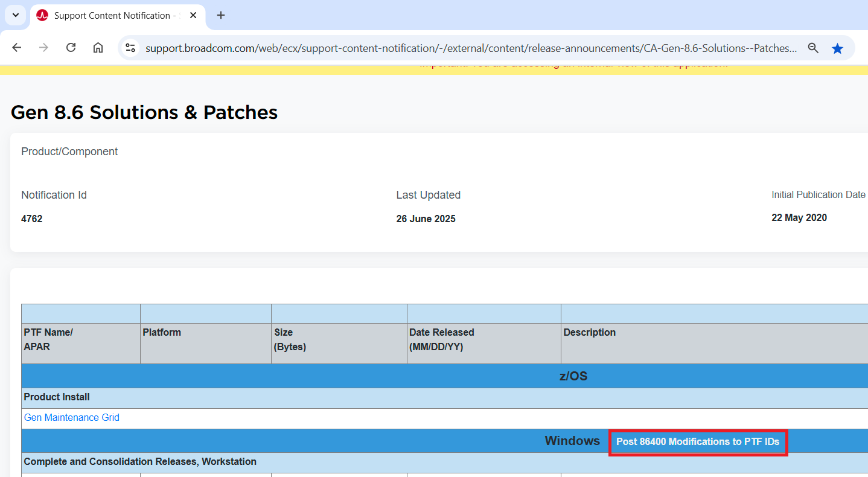Open the tab search dropdown arrow
868x477 pixels.
[x=16, y=15]
